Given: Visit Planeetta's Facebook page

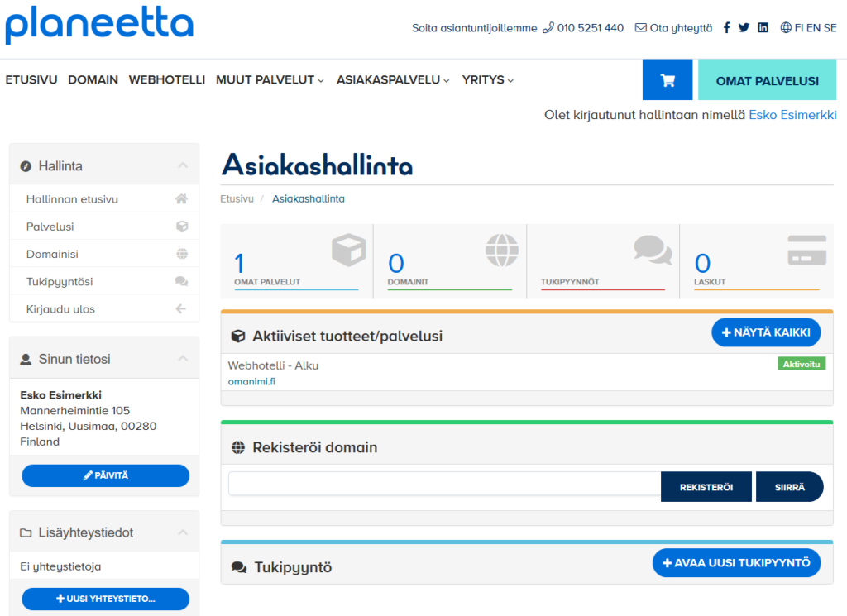Looking at the screenshot, I should click(x=726, y=27).
